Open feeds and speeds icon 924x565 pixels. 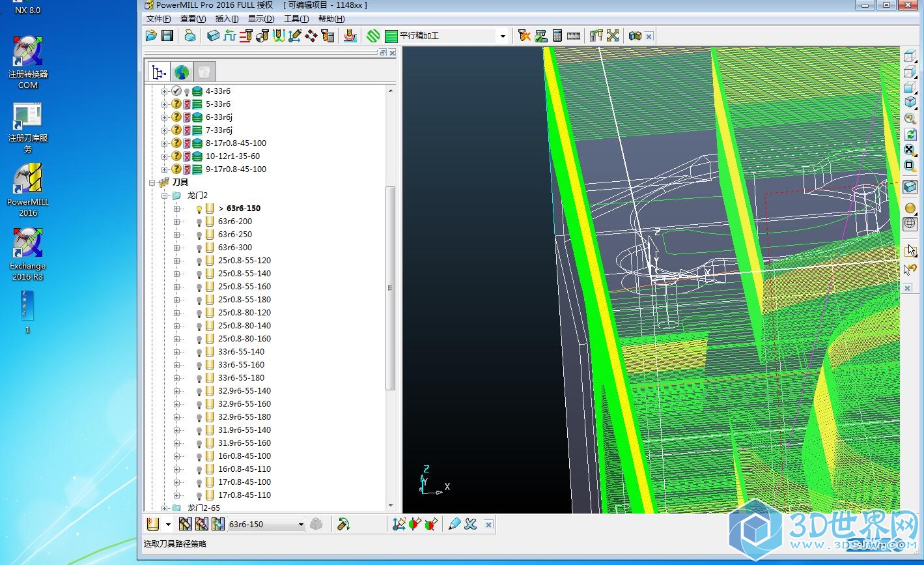pyautogui.click(x=229, y=36)
